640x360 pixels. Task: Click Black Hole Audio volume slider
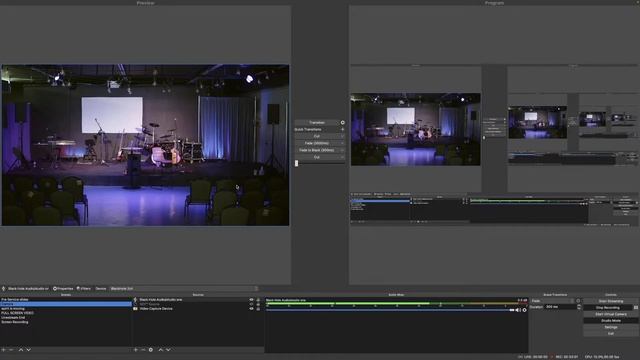tap(390, 310)
